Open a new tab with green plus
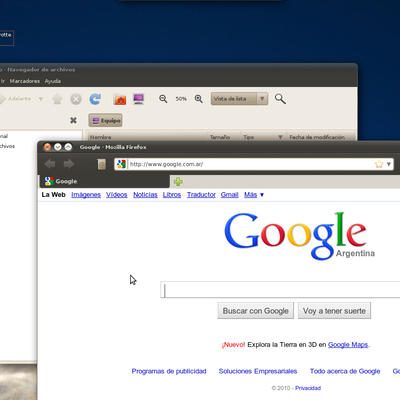 click(x=178, y=182)
